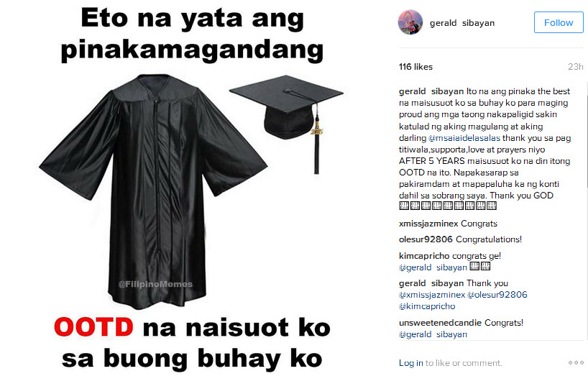This screenshot has height=376, width=588.
Task: Click the Follow button
Action: tap(559, 22)
